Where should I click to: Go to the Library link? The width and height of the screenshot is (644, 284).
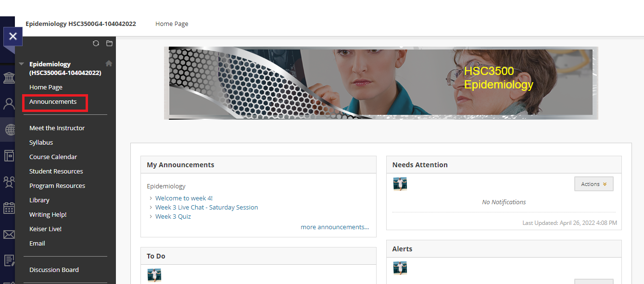coord(39,200)
